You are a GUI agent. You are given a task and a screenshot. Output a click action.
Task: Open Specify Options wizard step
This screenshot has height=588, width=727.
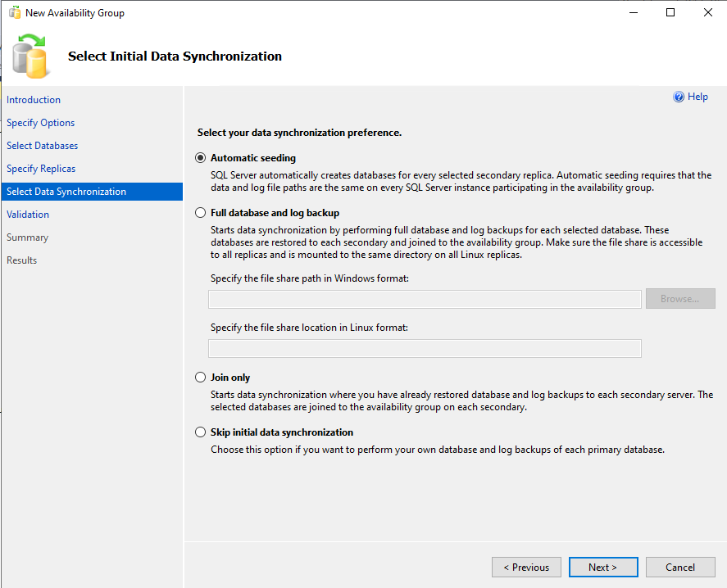point(41,123)
